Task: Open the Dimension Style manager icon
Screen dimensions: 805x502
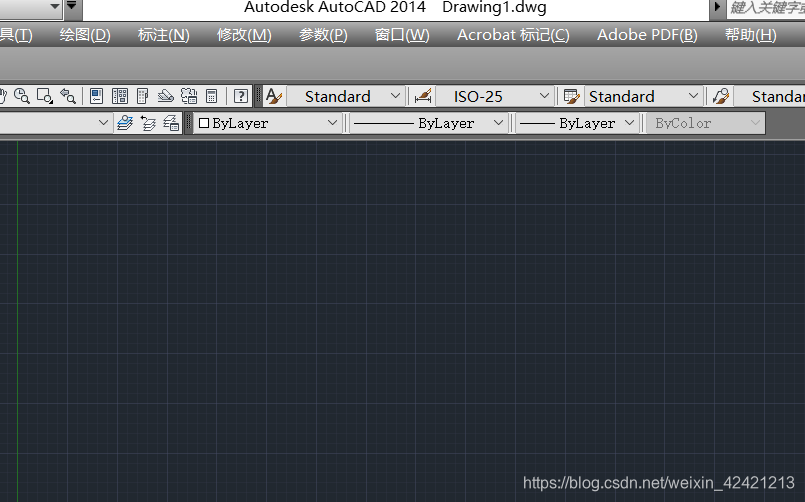Action: tap(423, 96)
